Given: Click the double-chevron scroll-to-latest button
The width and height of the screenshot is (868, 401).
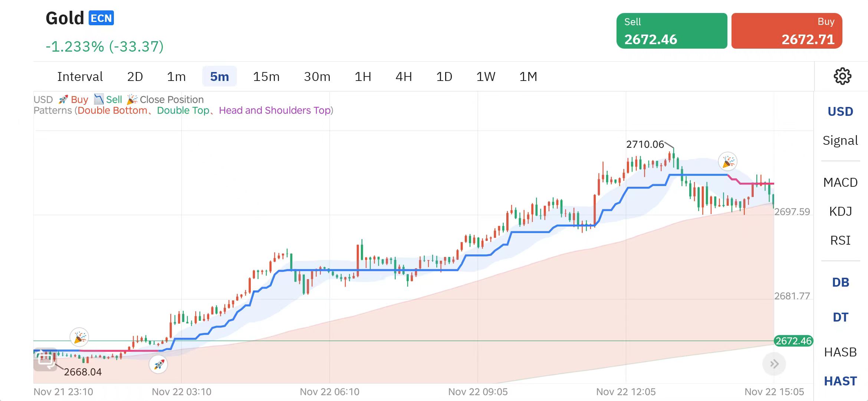Looking at the screenshot, I should click(x=774, y=364).
